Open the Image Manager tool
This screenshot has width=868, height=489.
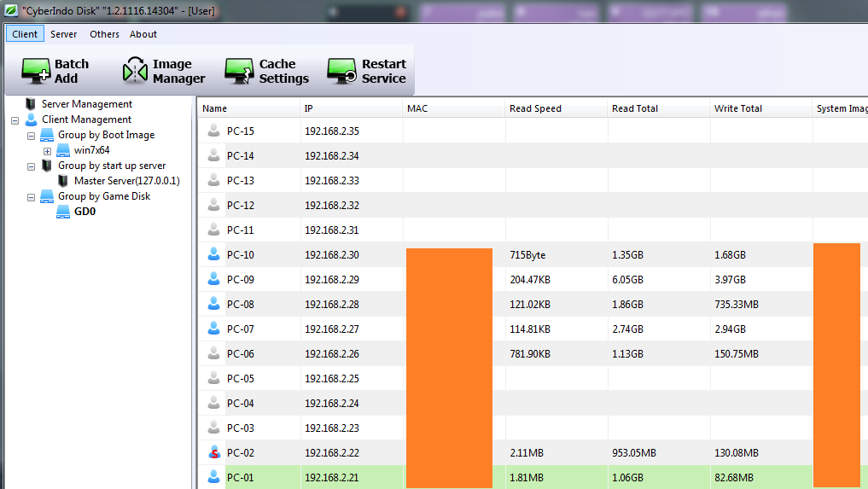[x=163, y=72]
